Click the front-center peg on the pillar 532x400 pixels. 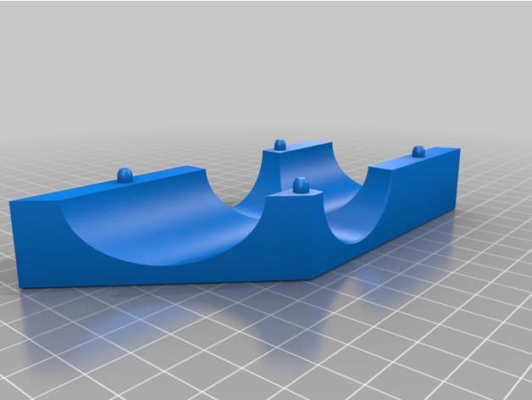(298, 184)
